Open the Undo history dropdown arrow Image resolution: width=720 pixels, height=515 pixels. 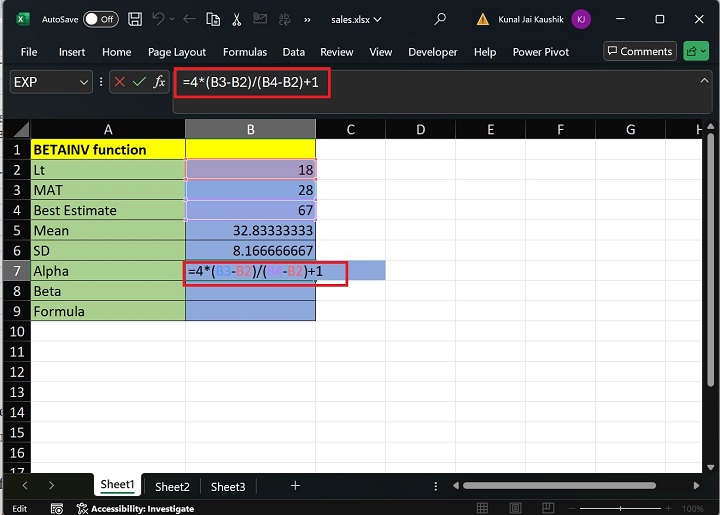click(172, 19)
